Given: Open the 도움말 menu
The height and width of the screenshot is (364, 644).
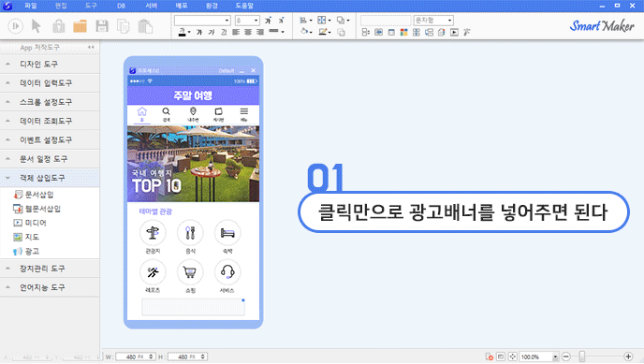Looking at the screenshot, I should click(x=244, y=6).
